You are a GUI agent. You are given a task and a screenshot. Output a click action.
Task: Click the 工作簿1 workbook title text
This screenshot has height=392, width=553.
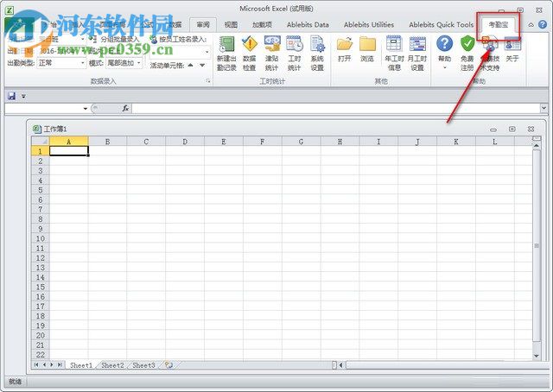(x=55, y=129)
